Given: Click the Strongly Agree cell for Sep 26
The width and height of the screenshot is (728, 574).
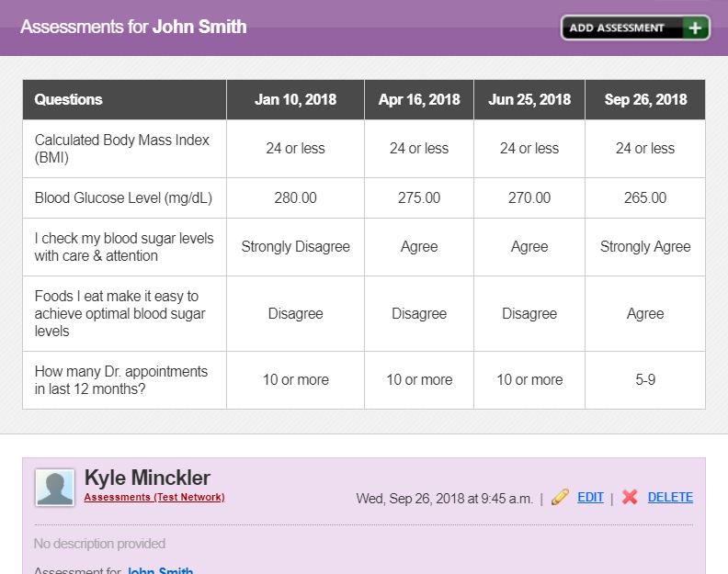Looking at the screenshot, I should [x=645, y=246].
